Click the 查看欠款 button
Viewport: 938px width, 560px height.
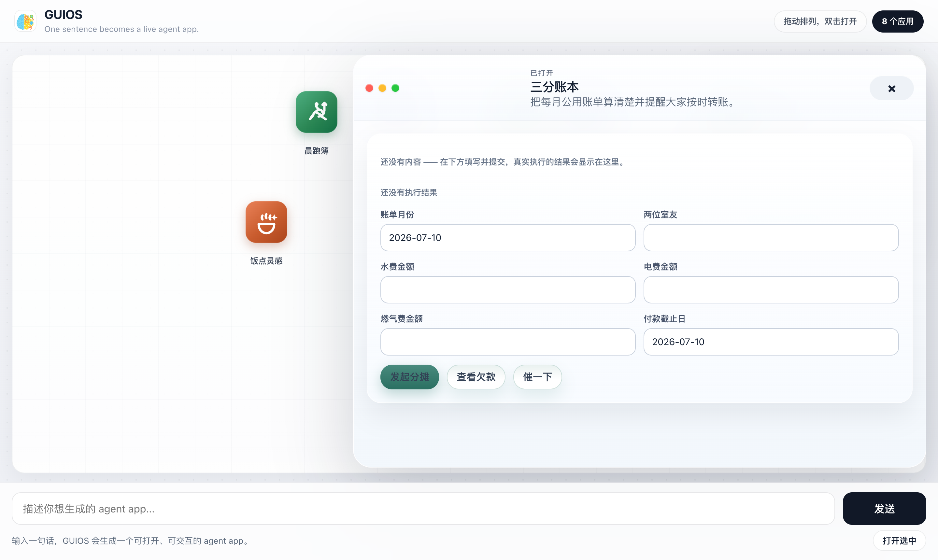(476, 377)
